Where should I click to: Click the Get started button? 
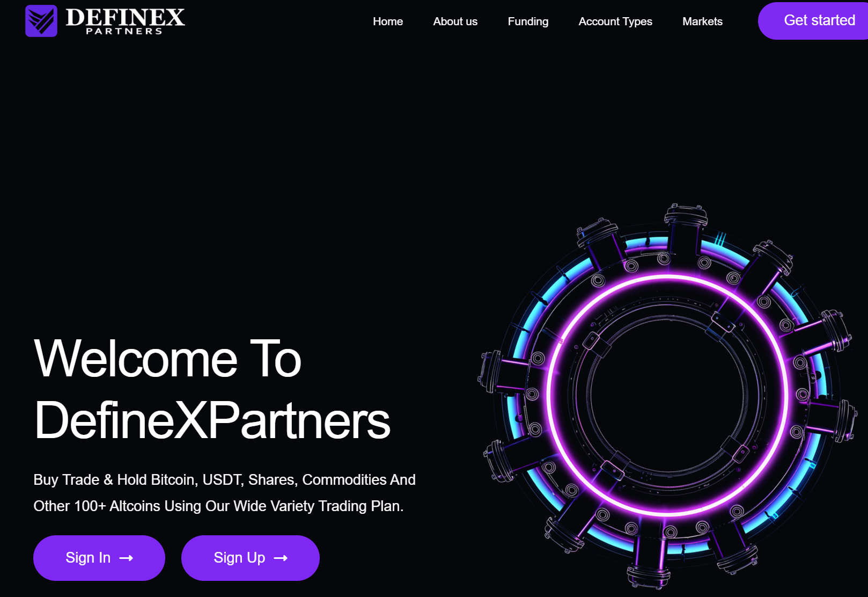813,21
